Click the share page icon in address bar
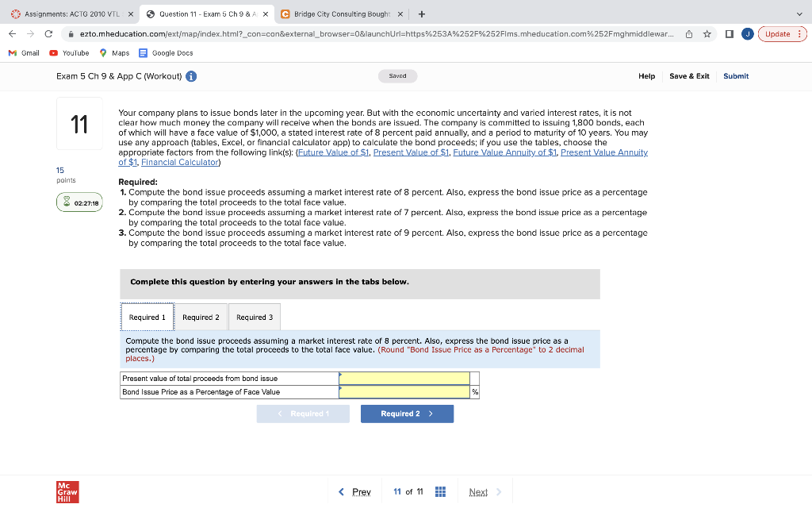The width and height of the screenshot is (812, 508). [x=689, y=34]
